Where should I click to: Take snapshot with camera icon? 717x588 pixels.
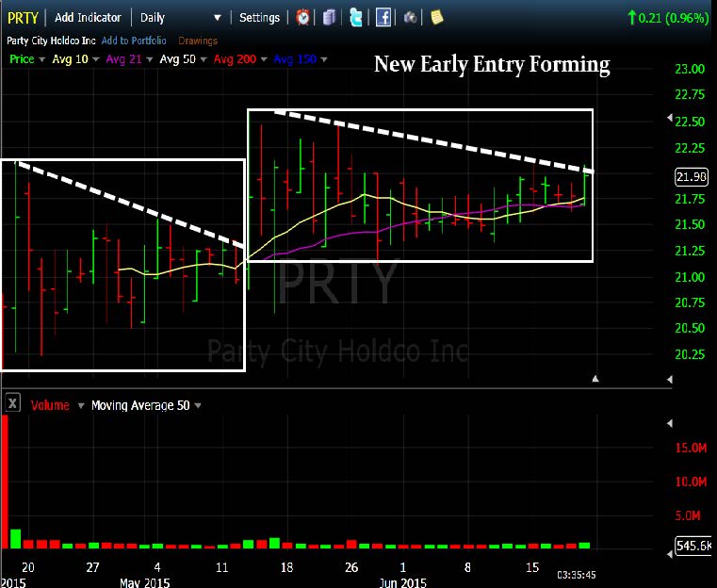(x=410, y=18)
